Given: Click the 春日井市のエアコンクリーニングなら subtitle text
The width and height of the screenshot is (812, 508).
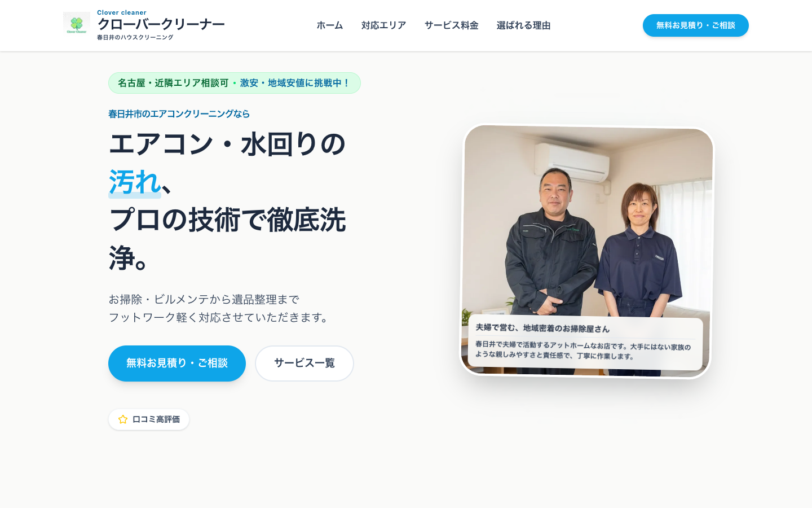Looking at the screenshot, I should point(179,114).
